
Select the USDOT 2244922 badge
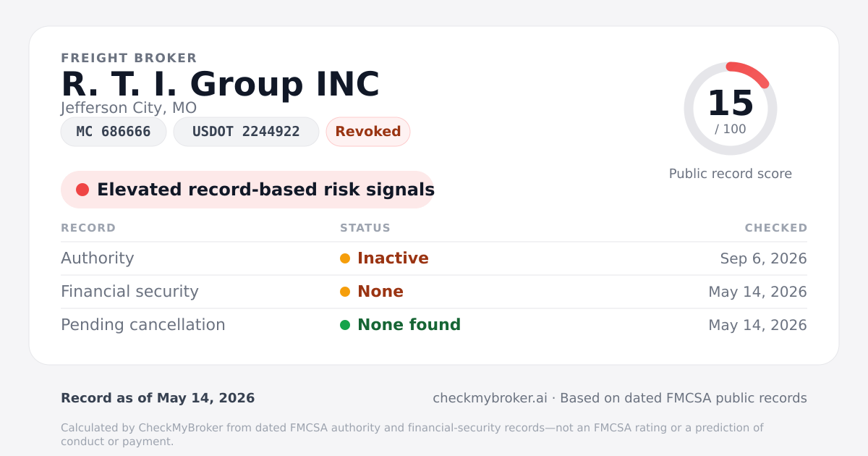(246, 132)
